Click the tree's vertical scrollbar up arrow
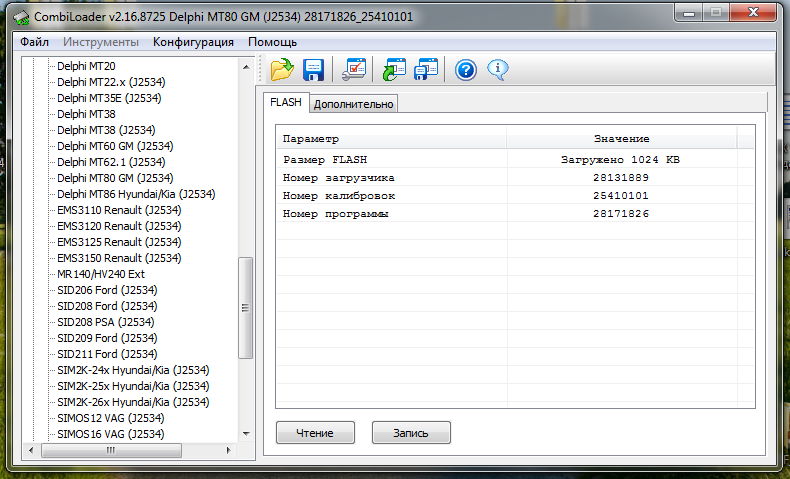 click(245, 65)
